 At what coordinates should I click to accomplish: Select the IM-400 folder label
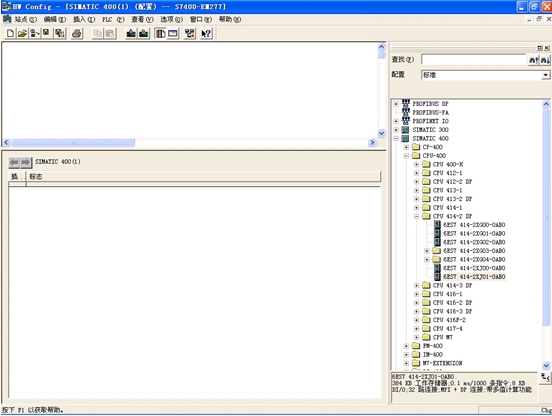coord(433,355)
